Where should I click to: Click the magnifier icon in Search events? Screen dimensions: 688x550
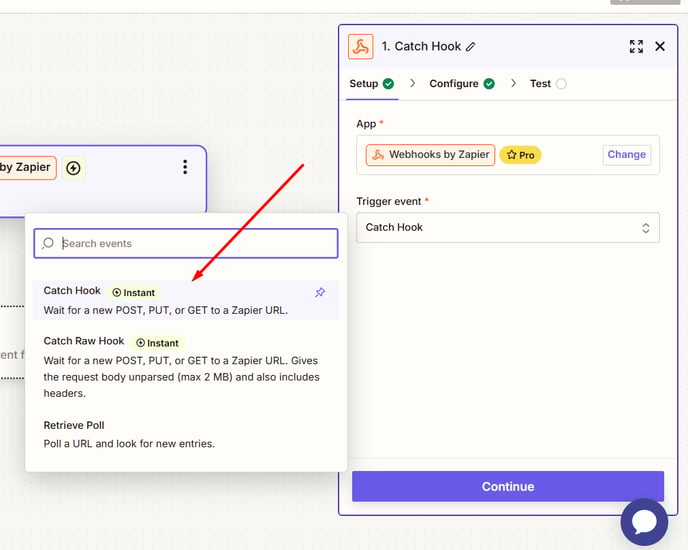tap(48, 243)
